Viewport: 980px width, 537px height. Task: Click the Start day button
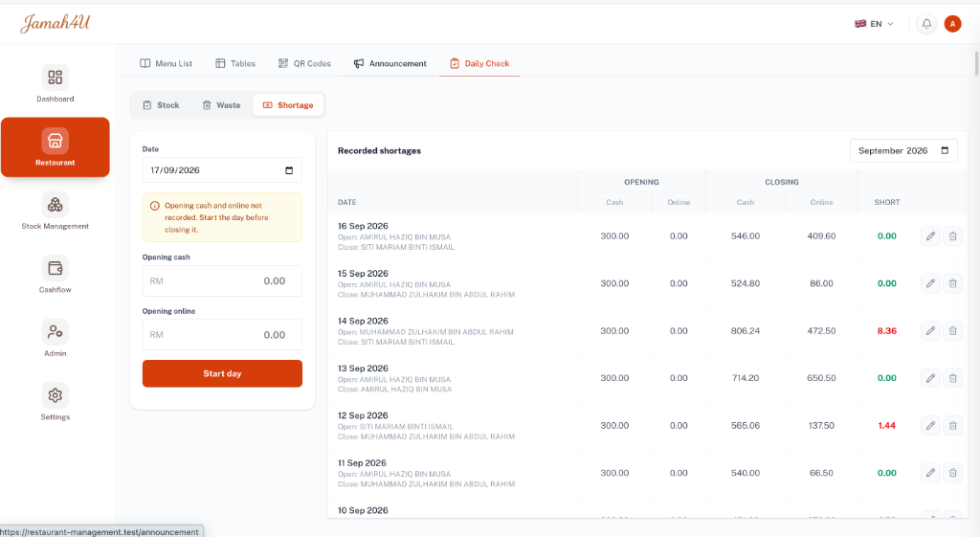[222, 373]
